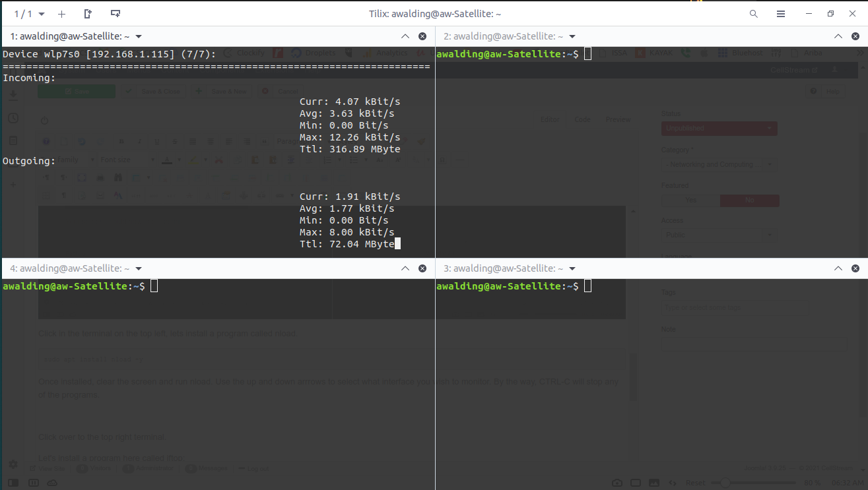868x490 pixels.
Task: Open the 1/1 session switcher dropdown
Action: tap(30, 14)
